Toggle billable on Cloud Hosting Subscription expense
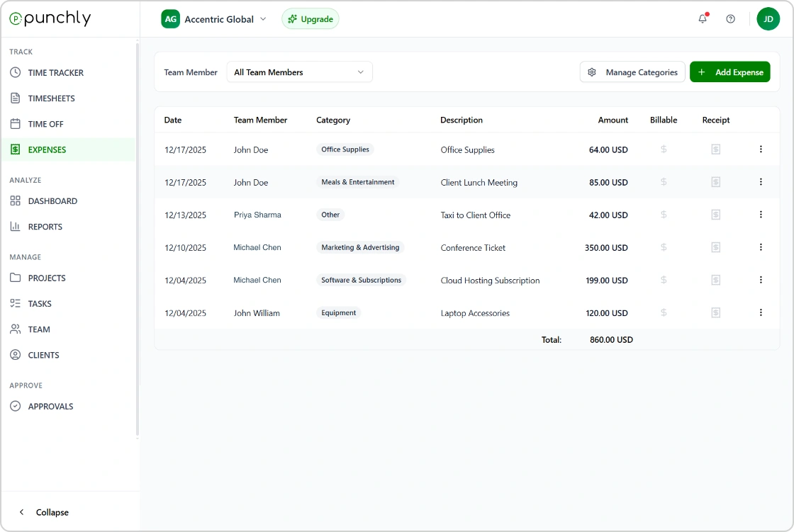The height and width of the screenshot is (532, 794). point(664,280)
